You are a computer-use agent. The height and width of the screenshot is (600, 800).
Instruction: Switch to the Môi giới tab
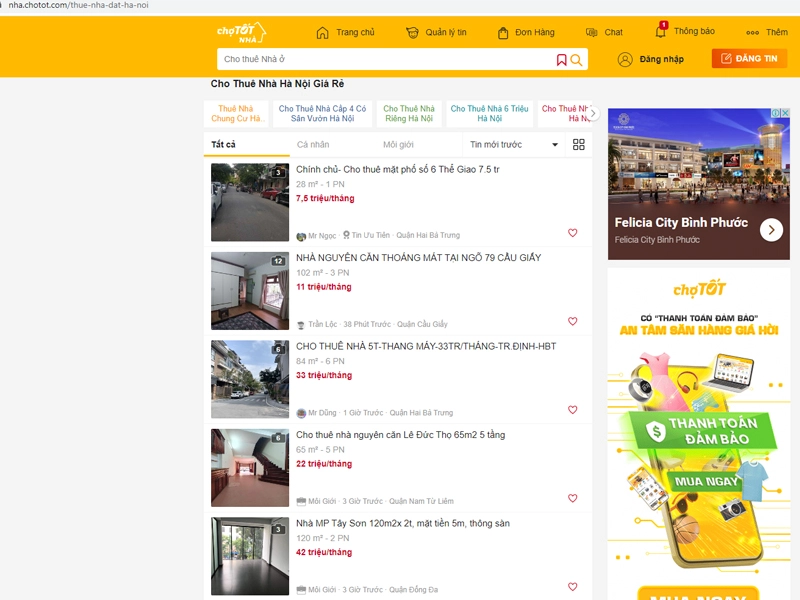click(398, 144)
